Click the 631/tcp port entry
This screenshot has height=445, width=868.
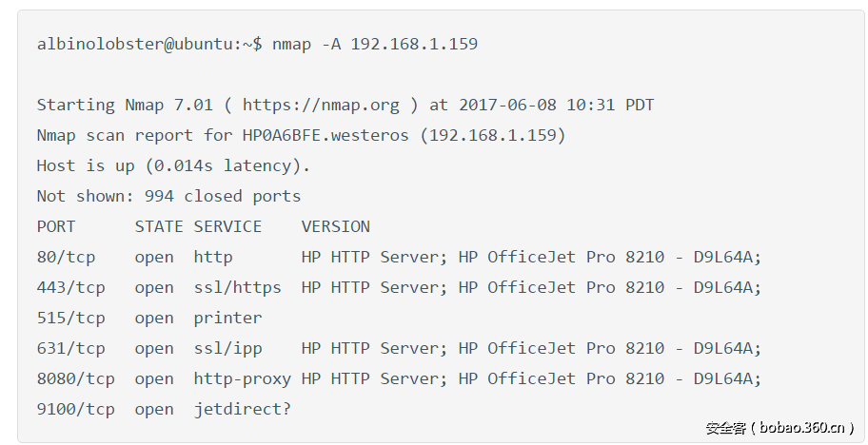[x=71, y=348]
